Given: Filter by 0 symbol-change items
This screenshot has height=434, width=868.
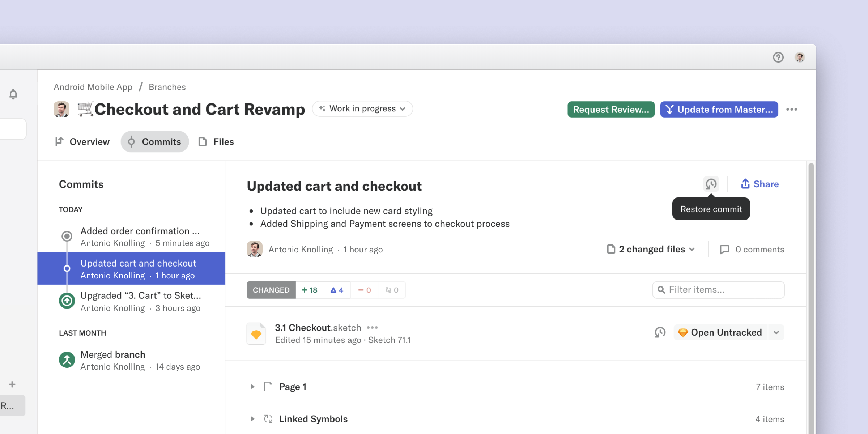Looking at the screenshot, I should tap(392, 290).
